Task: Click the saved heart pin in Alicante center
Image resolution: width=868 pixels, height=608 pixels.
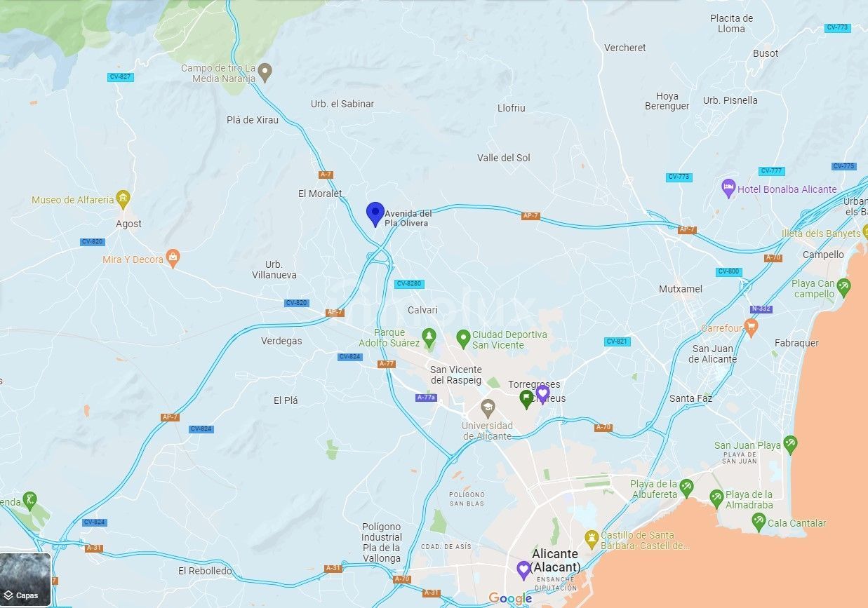Action: [523, 569]
